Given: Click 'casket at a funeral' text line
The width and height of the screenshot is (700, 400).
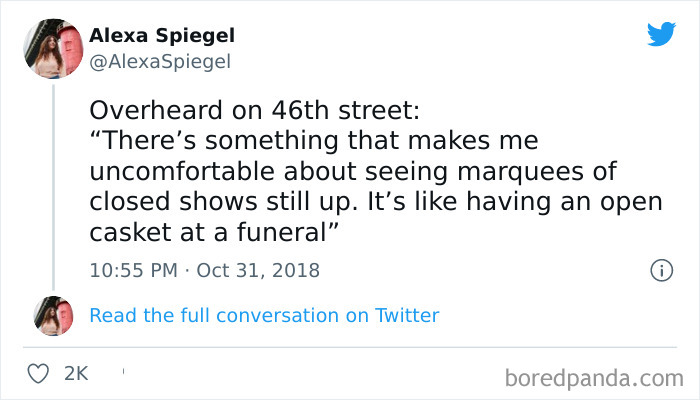Looking at the screenshot, I should tap(210, 231).
